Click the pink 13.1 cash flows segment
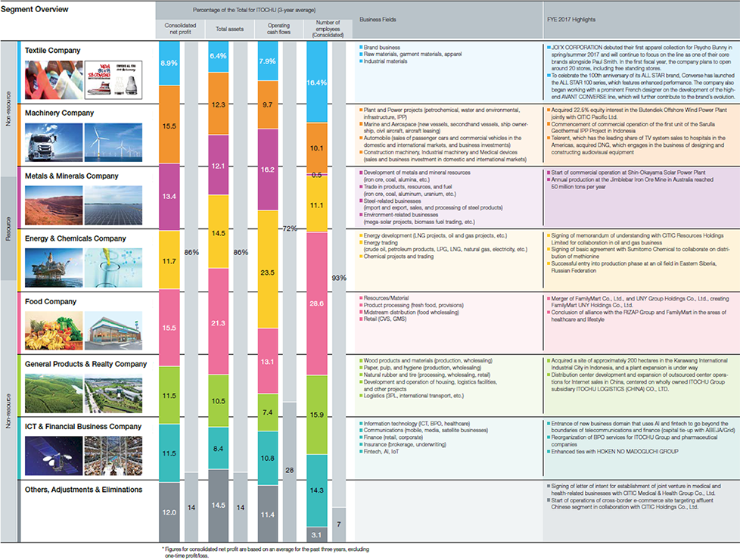Viewport: 740px width, 560px height. [x=268, y=361]
